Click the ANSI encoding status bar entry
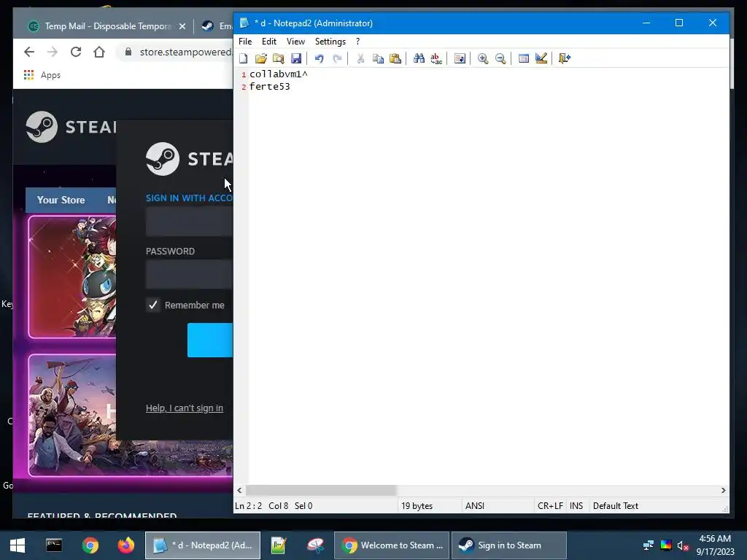 point(474,506)
